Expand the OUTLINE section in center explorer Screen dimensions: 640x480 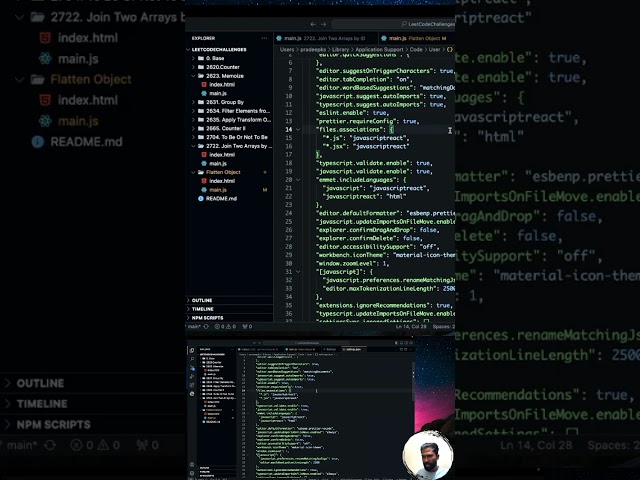point(229,300)
